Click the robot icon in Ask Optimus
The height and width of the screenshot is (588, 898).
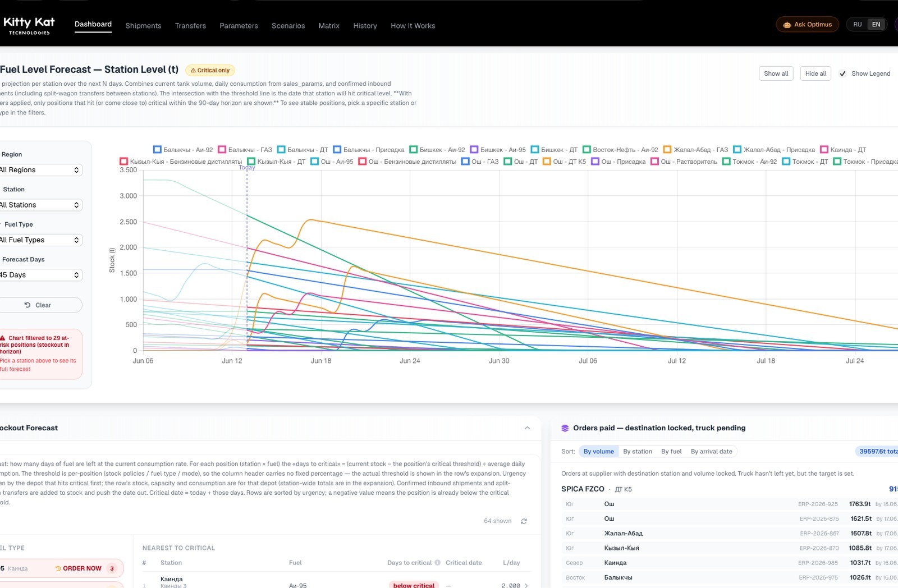click(x=787, y=25)
